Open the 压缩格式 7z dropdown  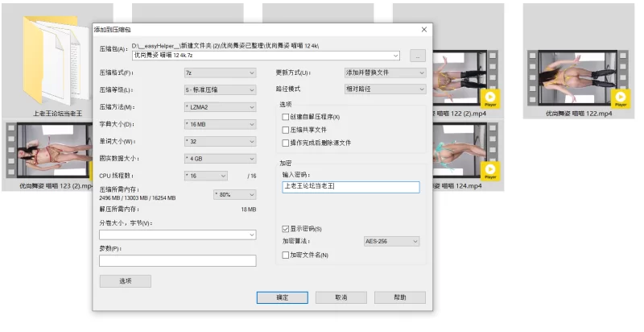(220, 73)
